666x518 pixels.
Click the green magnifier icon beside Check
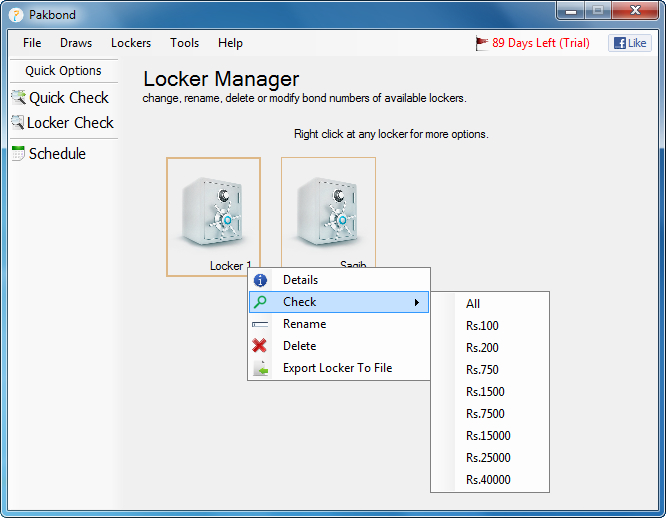coord(260,302)
